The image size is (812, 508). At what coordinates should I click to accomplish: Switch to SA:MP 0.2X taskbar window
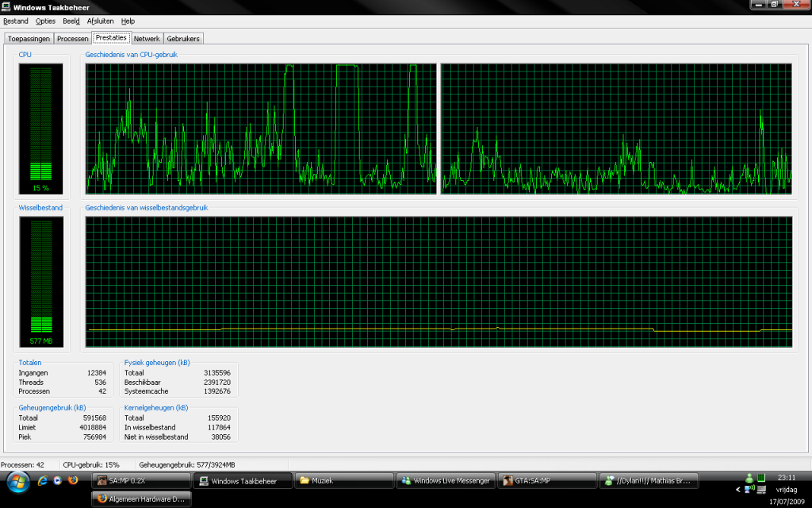(141, 481)
